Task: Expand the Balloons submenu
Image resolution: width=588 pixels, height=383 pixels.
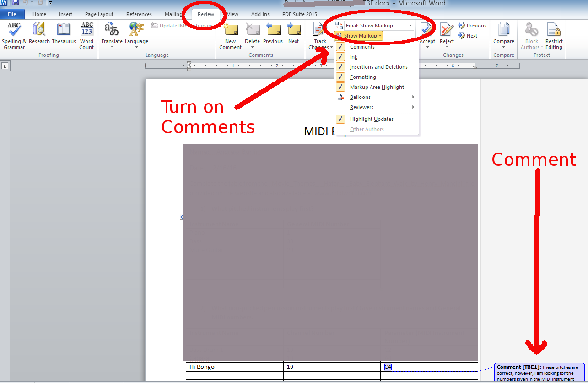Action: click(376, 97)
